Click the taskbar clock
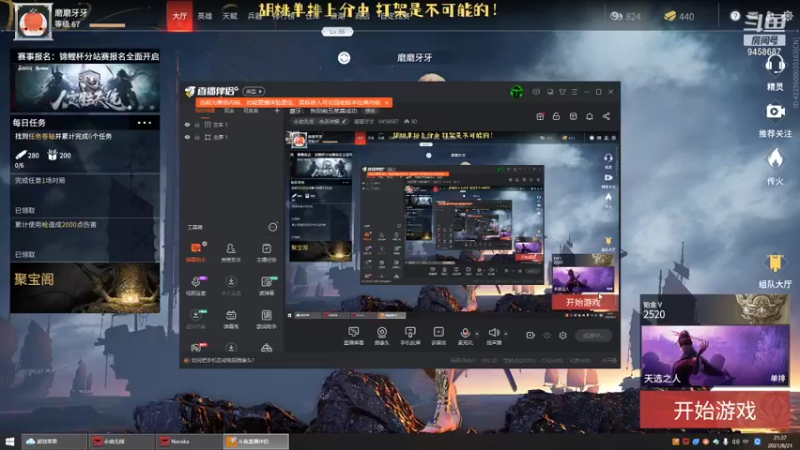This screenshot has height=450, width=800. [x=780, y=441]
